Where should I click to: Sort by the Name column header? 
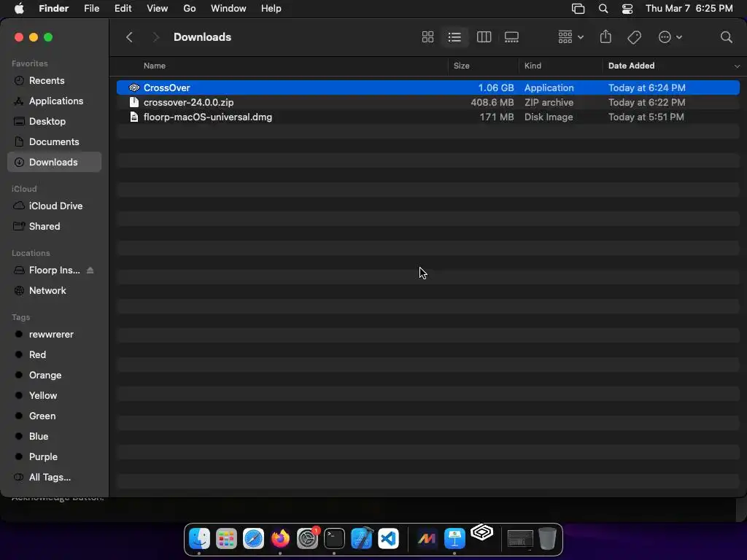[x=155, y=66]
